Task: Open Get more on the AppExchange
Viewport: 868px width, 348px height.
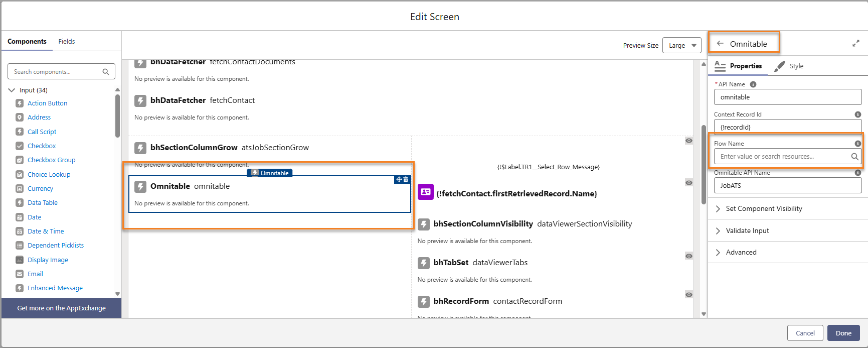Action: pyautogui.click(x=61, y=308)
